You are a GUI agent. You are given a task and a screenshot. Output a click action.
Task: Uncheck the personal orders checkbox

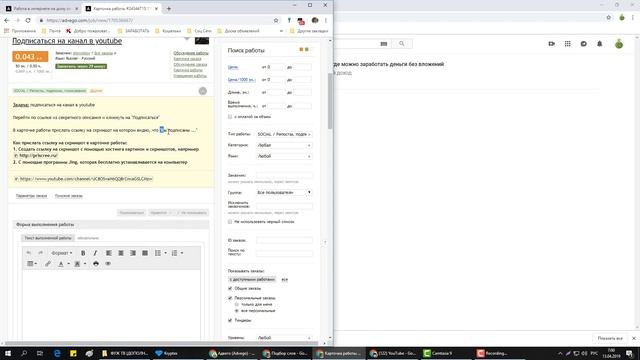[230, 298]
